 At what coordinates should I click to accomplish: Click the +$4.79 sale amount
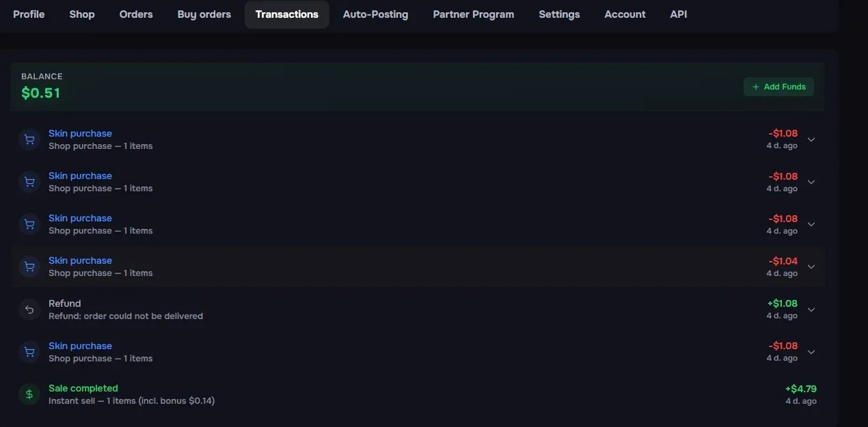[x=801, y=389]
